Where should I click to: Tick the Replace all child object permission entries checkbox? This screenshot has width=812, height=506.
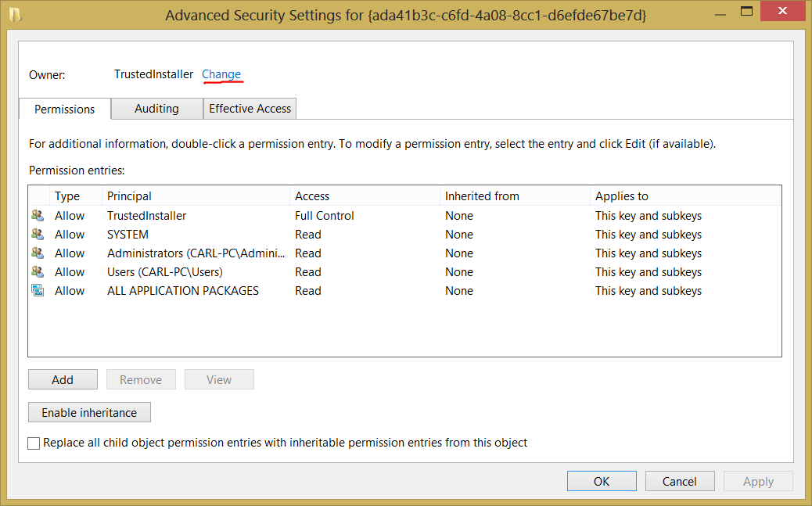click(34, 443)
